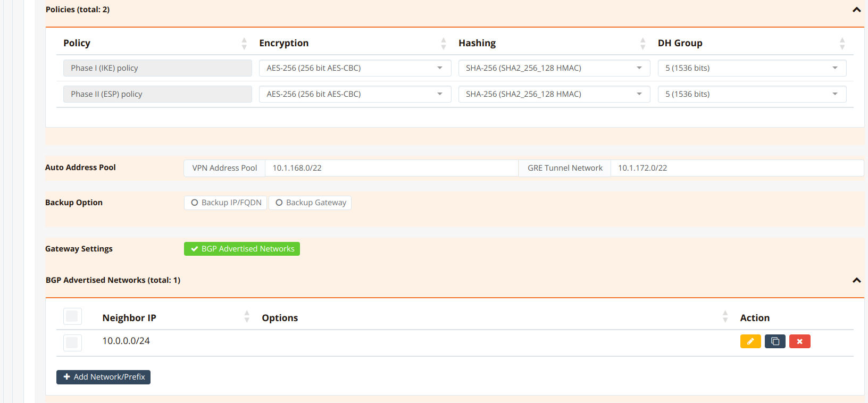
Task: Sort networks by Options column
Action: [x=725, y=317]
